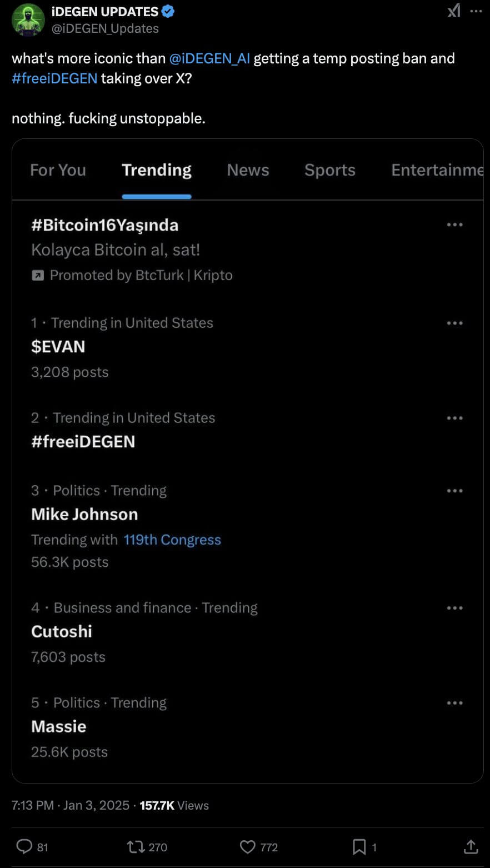The image size is (490, 868).
Task: Click the reply comment icon
Action: tap(24, 846)
